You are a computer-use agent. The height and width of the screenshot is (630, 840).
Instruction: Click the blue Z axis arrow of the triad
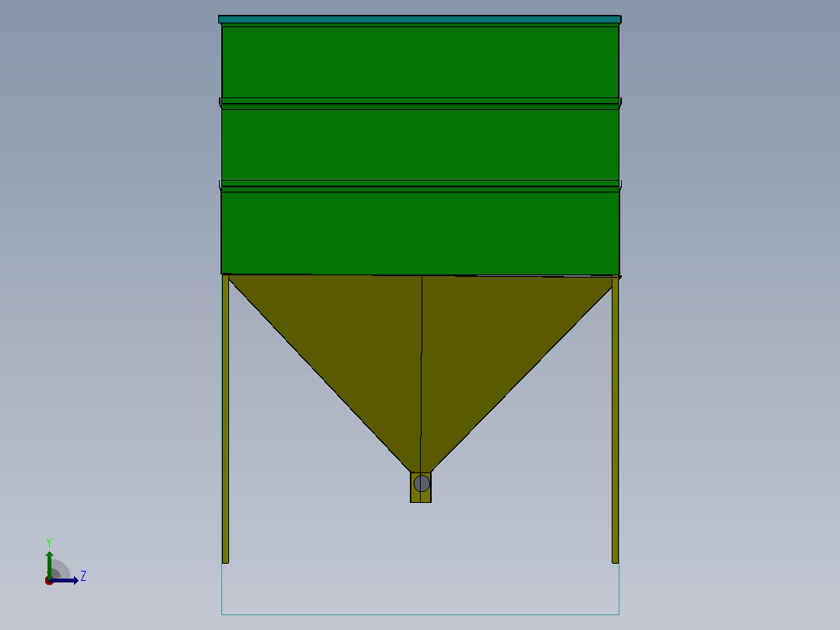[x=64, y=581]
